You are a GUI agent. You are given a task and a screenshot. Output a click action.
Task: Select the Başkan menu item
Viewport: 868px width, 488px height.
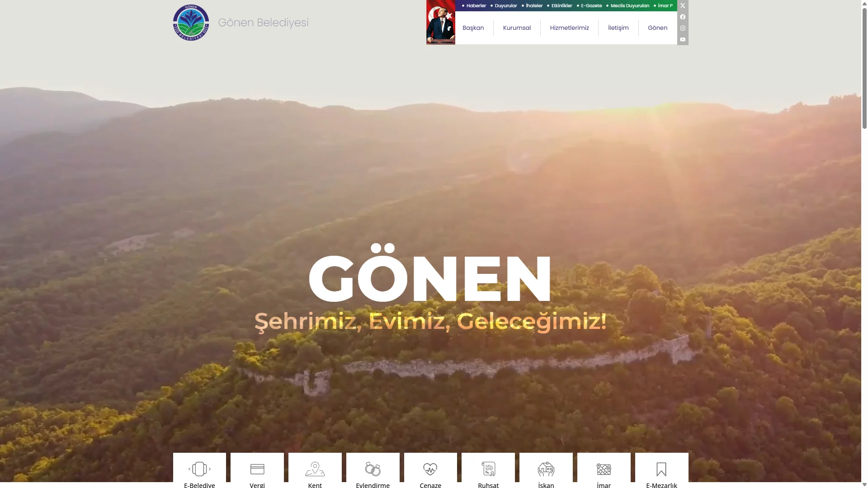pos(472,28)
